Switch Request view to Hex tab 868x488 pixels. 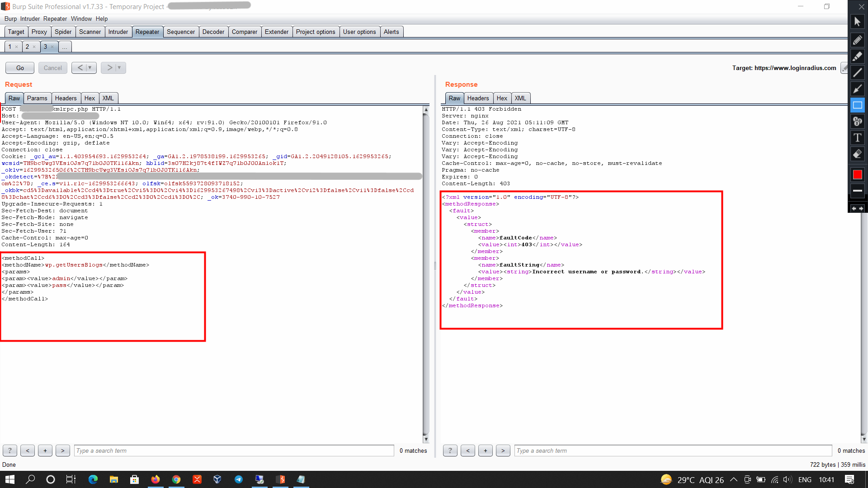(90, 98)
